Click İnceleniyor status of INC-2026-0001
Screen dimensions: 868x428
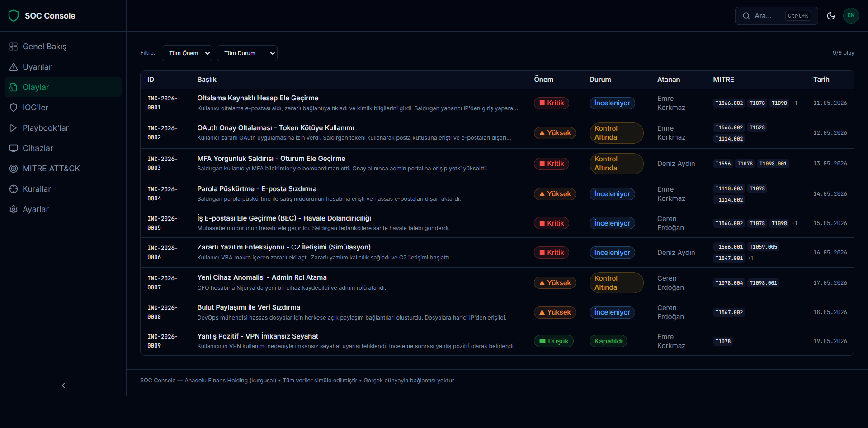pyautogui.click(x=612, y=103)
